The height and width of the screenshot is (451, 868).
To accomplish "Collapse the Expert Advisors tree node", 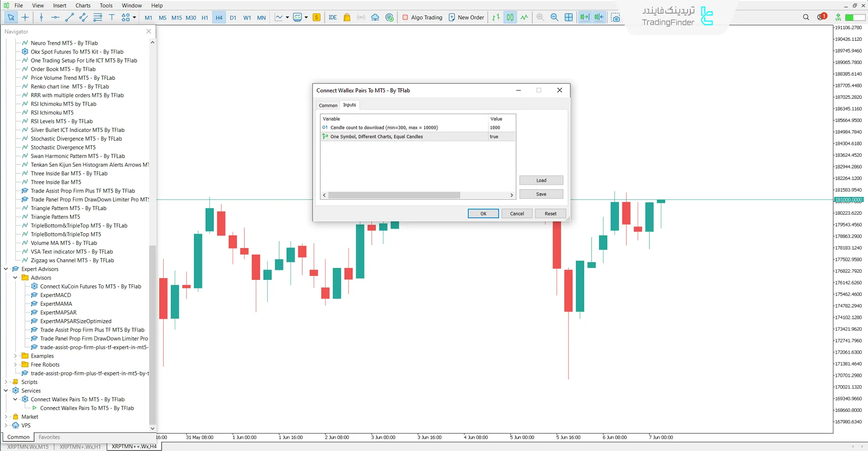I will (6, 269).
